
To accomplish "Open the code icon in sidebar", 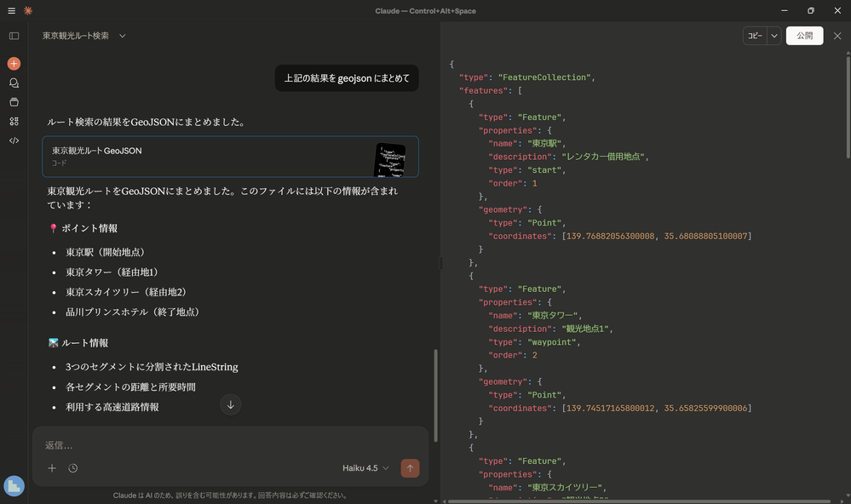I will [x=14, y=140].
